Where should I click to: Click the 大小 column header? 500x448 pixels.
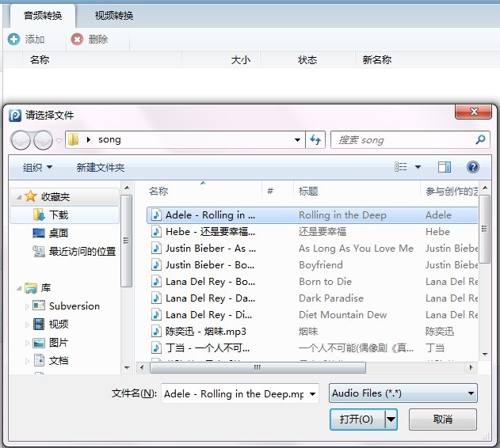point(241,59)
